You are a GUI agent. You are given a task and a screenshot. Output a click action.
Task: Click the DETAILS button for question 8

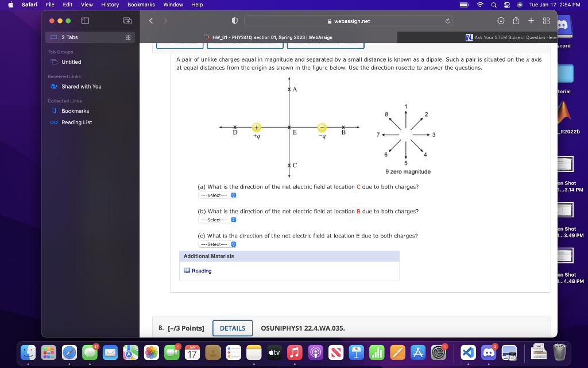(232, 328)
